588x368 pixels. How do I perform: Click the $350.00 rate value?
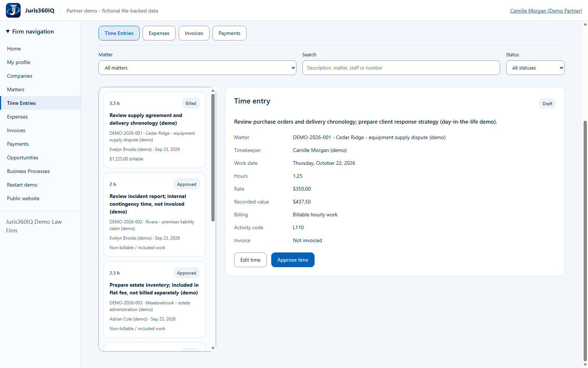tap(302, 189)
